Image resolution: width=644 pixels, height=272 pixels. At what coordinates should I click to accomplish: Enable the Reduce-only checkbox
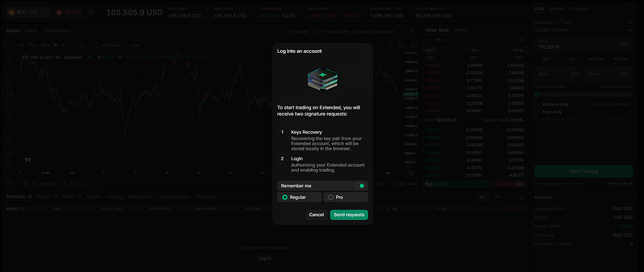(537, 104)
